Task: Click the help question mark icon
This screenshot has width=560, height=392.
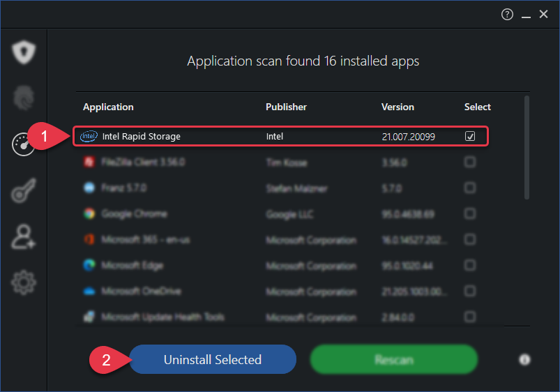Action: pos(507,14)
